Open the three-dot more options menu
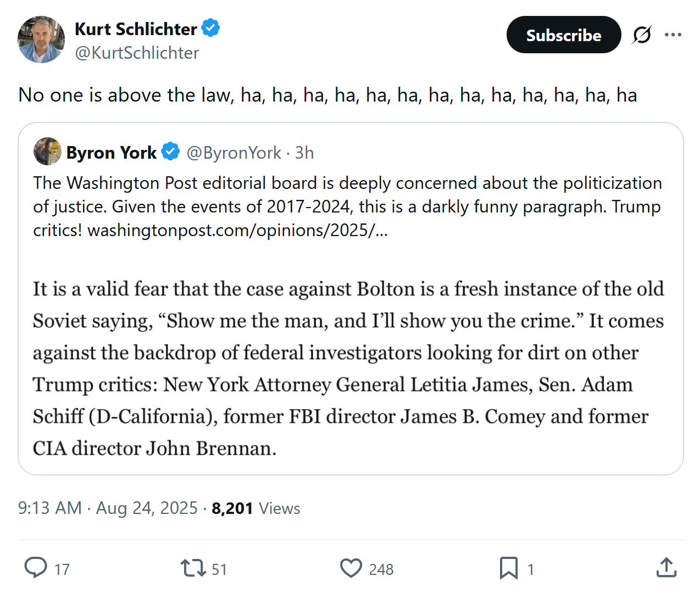This screenshot has width=700, height=593. coord(673,35)
